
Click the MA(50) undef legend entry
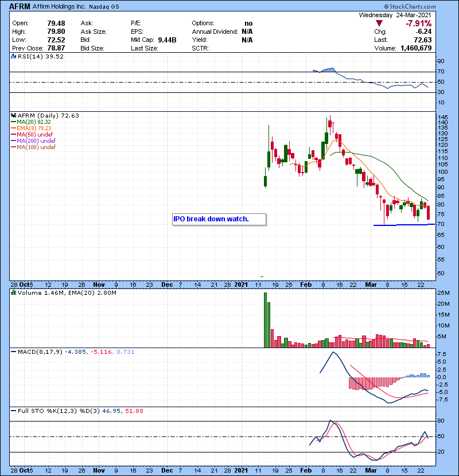[32, 134]
